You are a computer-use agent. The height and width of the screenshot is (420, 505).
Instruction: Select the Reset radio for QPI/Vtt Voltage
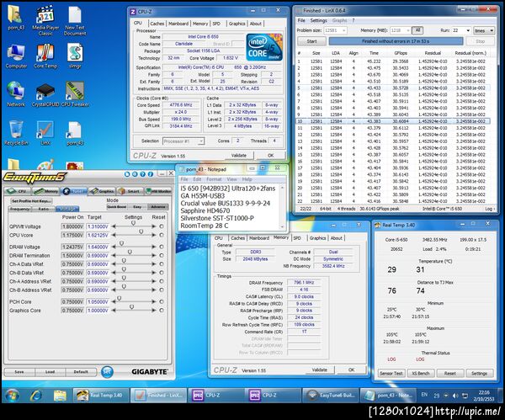[162, 226]
